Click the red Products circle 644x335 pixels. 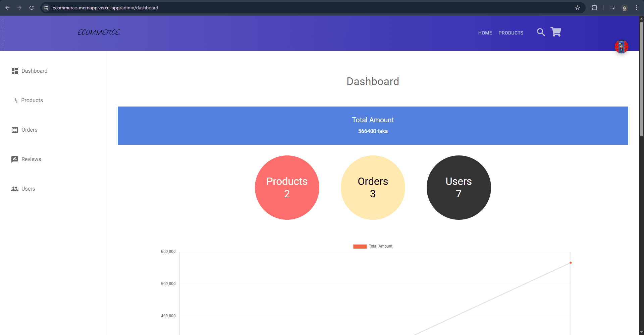287,188
